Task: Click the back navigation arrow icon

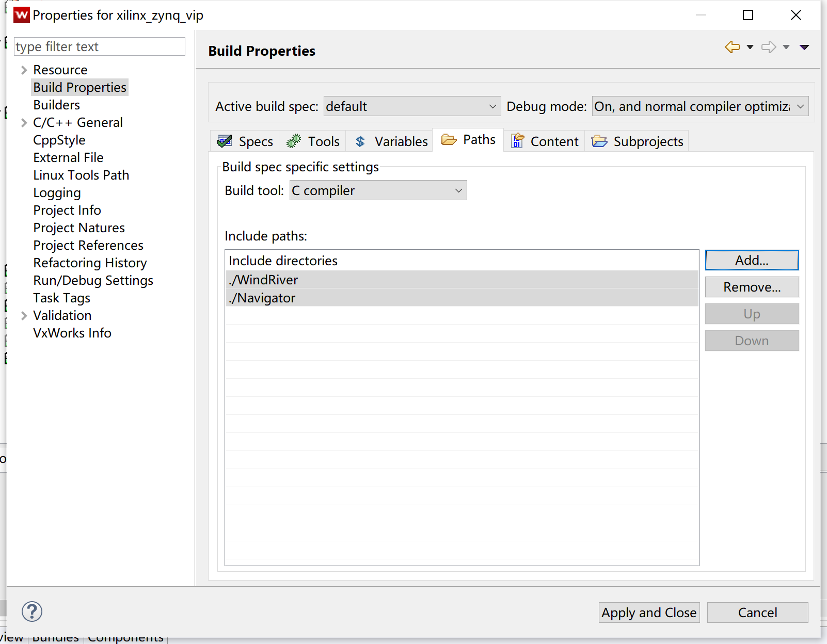Action: [x=732, y=47]
